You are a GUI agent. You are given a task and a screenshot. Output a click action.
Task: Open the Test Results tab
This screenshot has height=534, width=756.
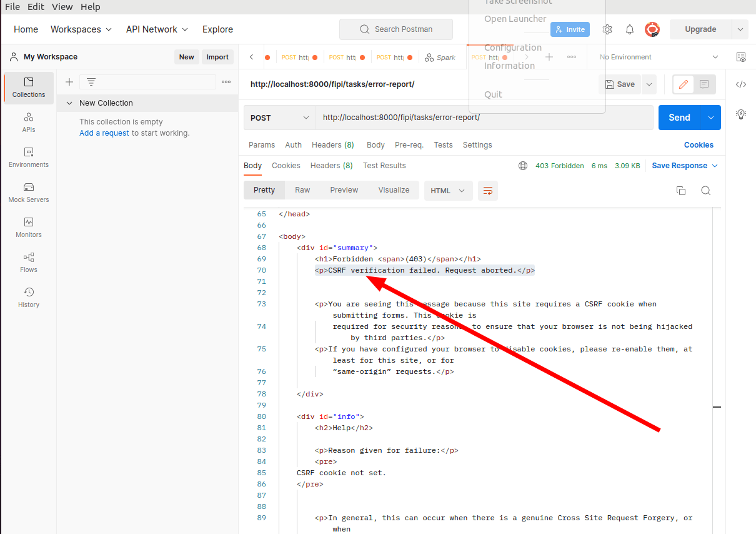(x=384, y=166)
